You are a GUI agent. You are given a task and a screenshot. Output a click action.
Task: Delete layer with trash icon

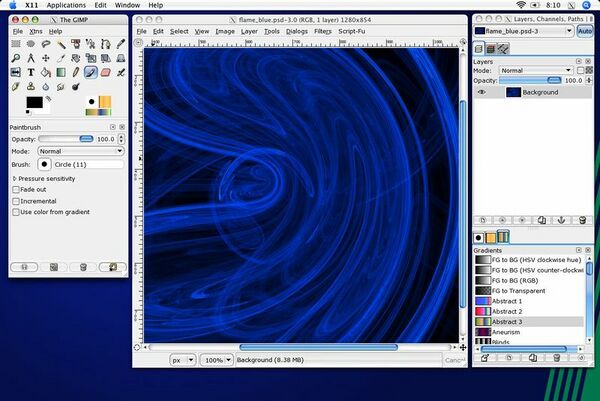(x=580, y=219)
